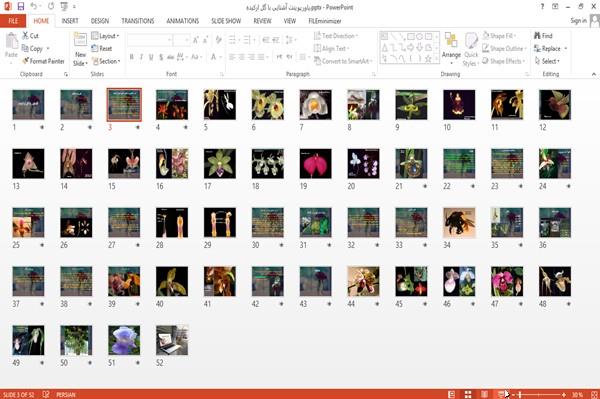The height and width of the screenshot is (399, 600).
Task: Click the Replace button
Action: pyautogui.click(x=548, y=49)
